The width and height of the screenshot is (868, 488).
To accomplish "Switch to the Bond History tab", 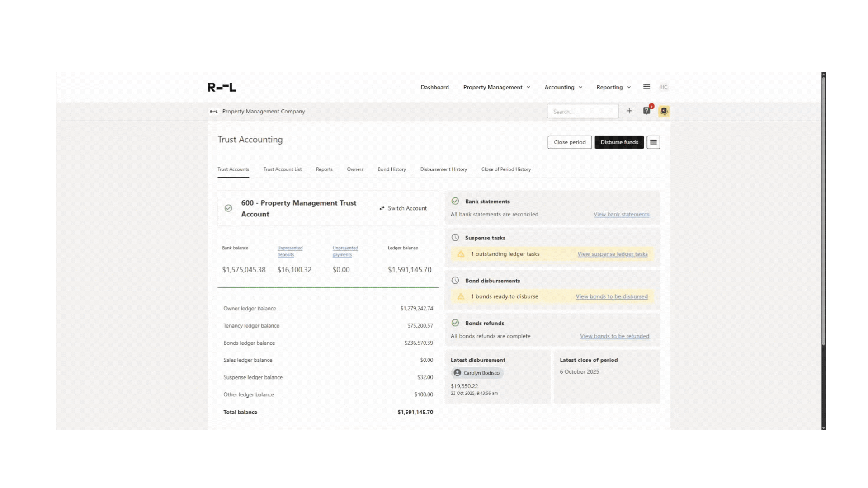I will 392,169.
